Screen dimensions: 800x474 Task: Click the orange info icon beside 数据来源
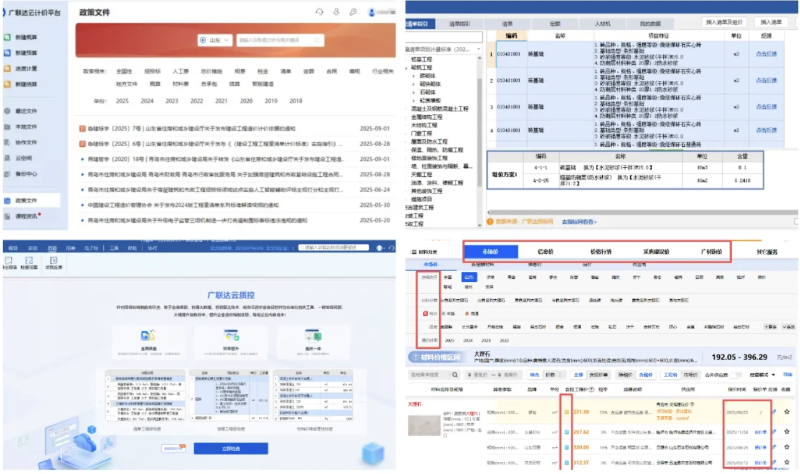[x=490, y=221]
